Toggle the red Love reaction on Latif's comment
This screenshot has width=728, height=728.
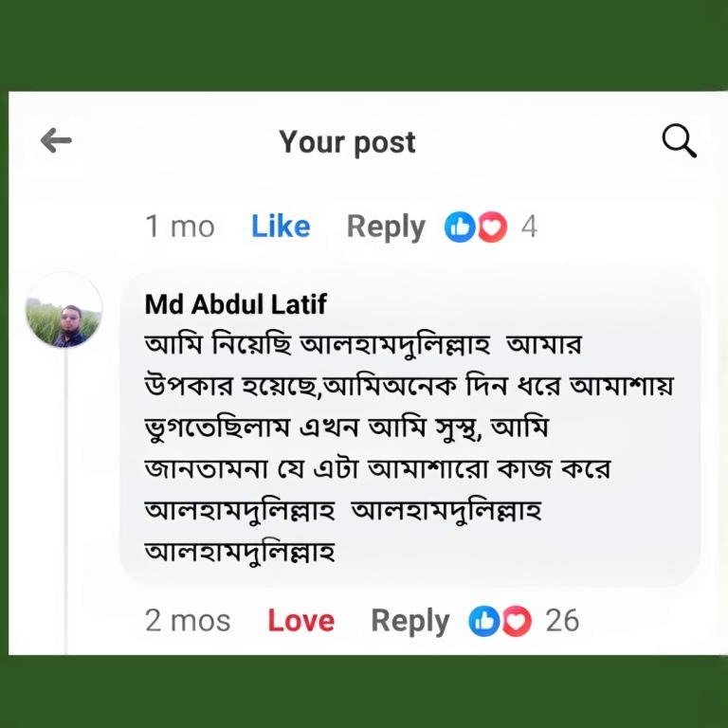point(300,622)
